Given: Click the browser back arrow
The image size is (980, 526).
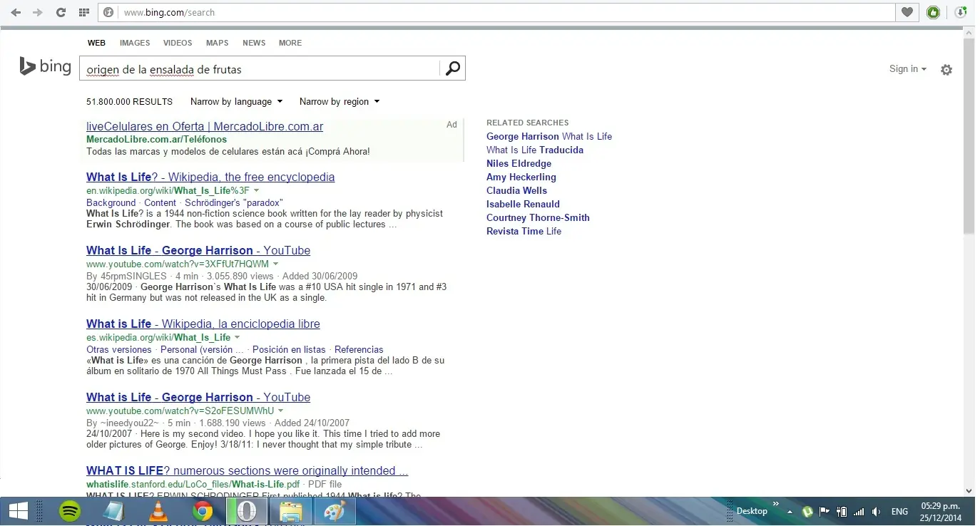Looking at the screenshot, I should tap(16, 13).
